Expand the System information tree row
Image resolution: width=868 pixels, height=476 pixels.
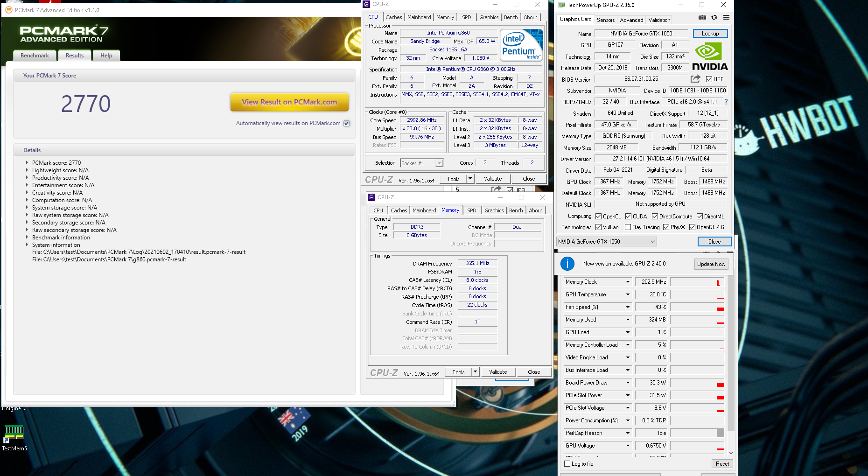tap(27, 245)
